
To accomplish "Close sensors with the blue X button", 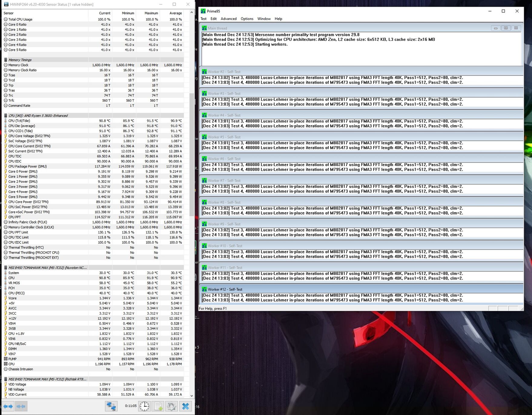I will (186, 406).
